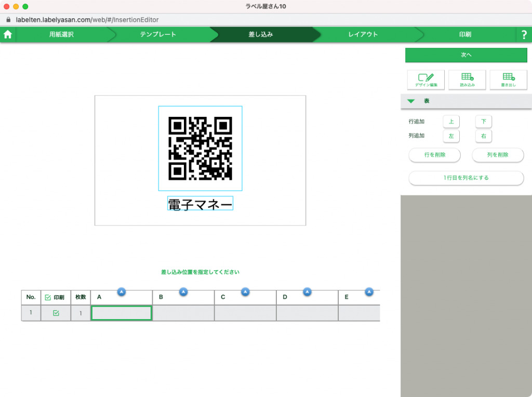Collapse the 表 panel section
532x397 pixels.
[x=411, y=101]
